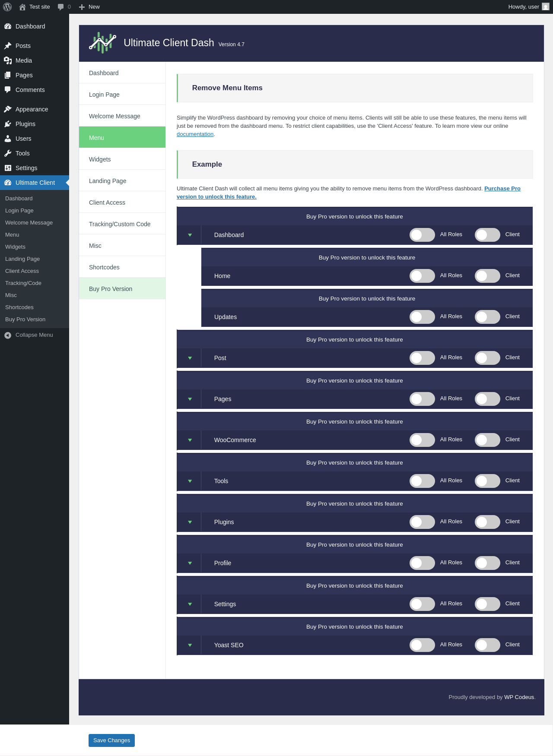
Task: Open the Landing Page plugin tab
Action: tap(122, 180)
